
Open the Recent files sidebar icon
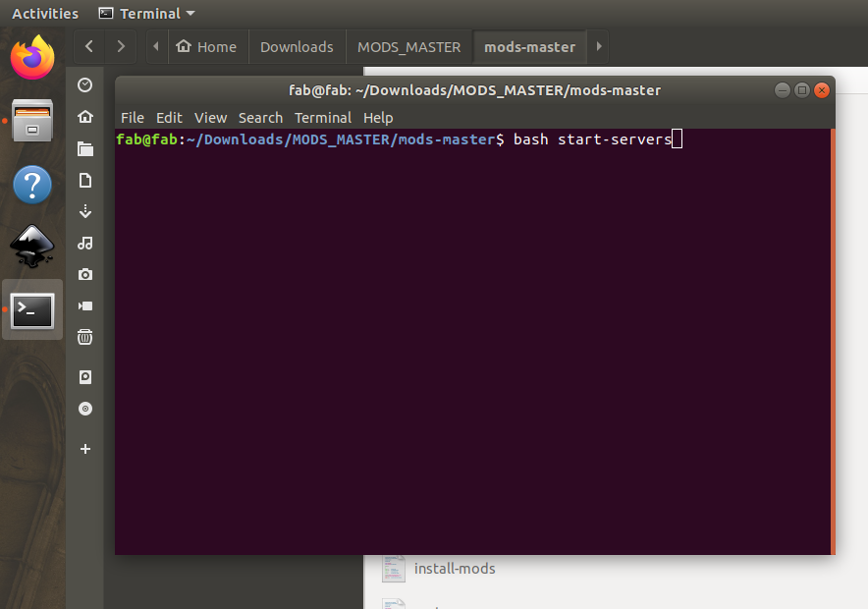pyautogui.click(x=85, y=85)
